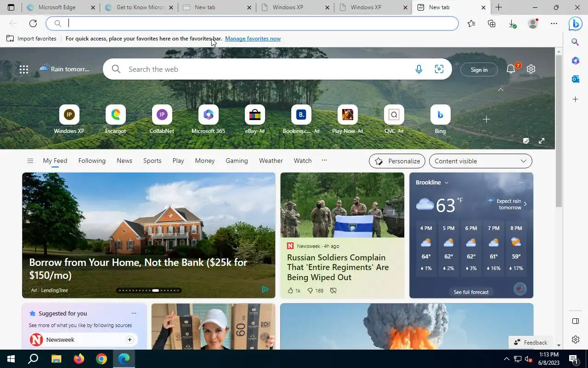Follow Newsweek with the plus button
588x368 pixels.
pyautogui.click(x=130, y=339)
